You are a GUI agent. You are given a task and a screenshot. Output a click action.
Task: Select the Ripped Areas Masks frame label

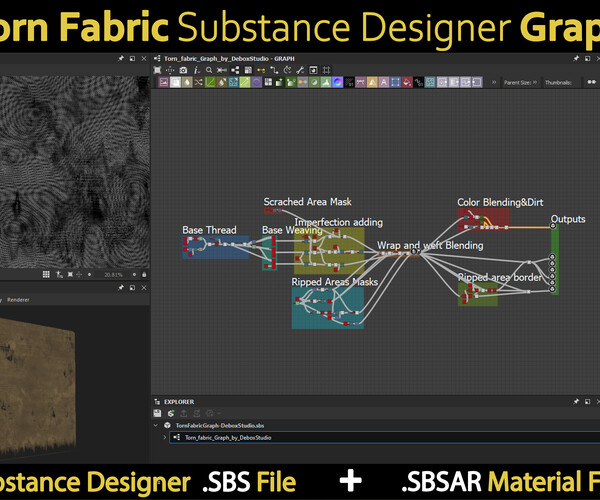334,282
